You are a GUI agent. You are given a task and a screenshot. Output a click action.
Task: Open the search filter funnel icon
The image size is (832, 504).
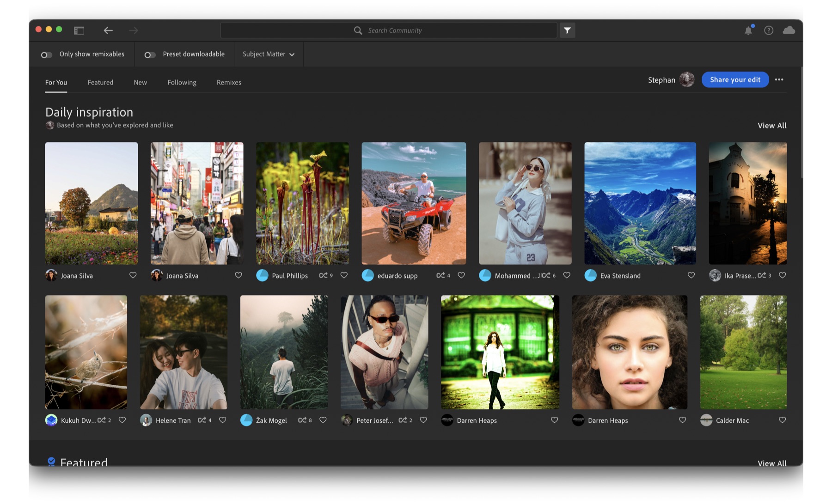[x=567, y=30]
